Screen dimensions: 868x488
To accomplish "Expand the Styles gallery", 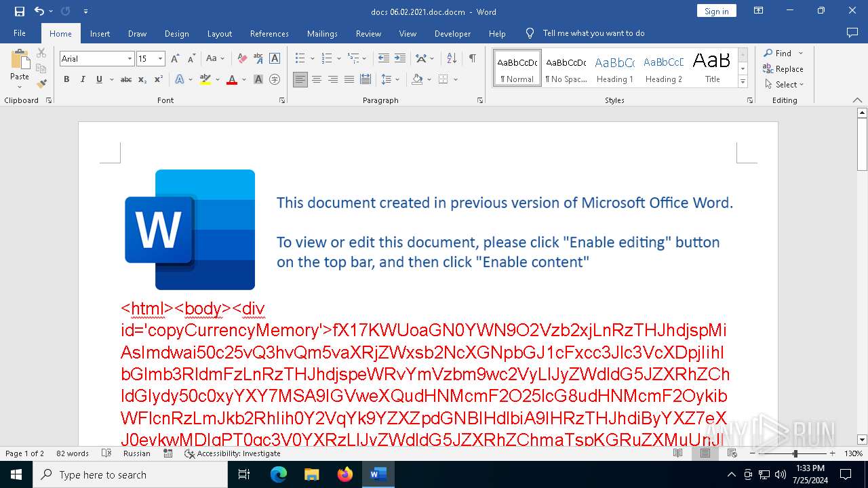I will 743,82.
